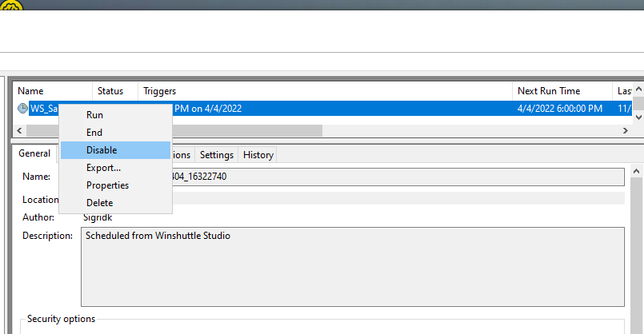Image resolution: width=644 pixels, height=334 pixels.
Task: Choose Export... from the context menu
Action: [103, 168]
